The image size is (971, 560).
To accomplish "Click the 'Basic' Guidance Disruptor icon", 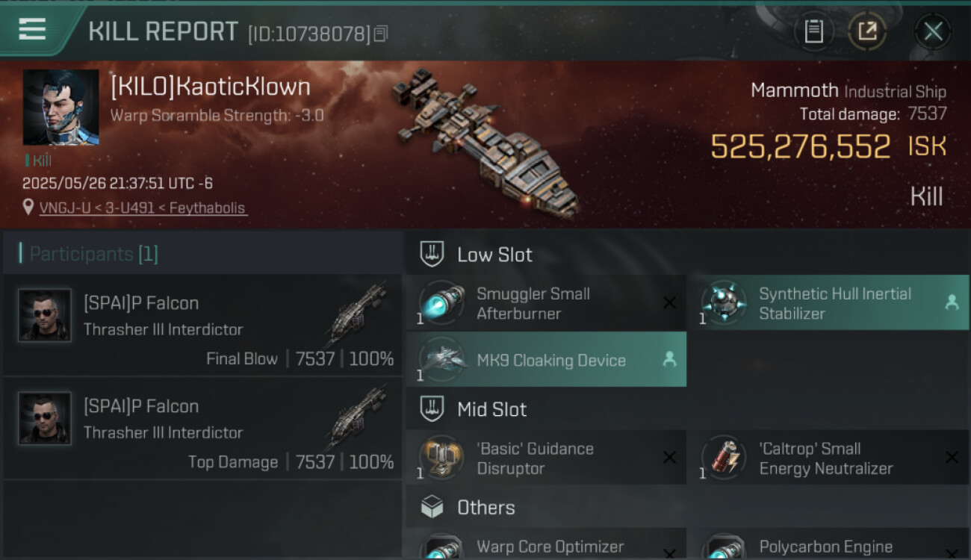I will 441,458.
